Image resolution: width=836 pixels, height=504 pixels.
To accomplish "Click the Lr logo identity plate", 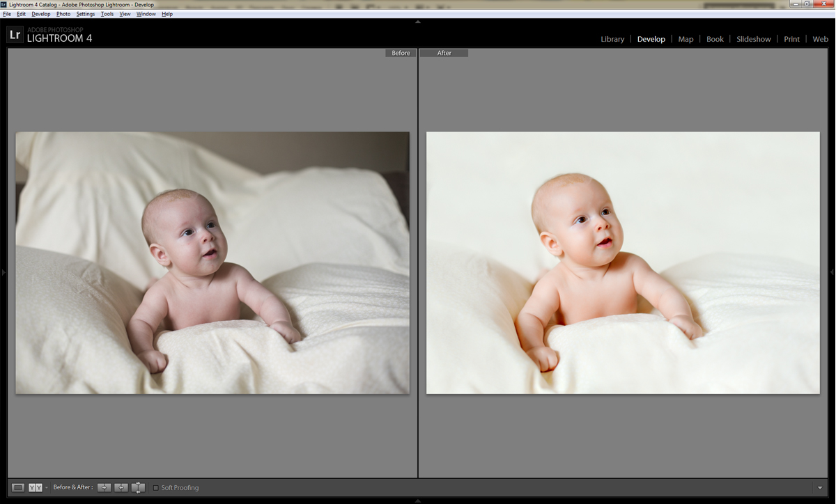I will click(x=15, y=35).
